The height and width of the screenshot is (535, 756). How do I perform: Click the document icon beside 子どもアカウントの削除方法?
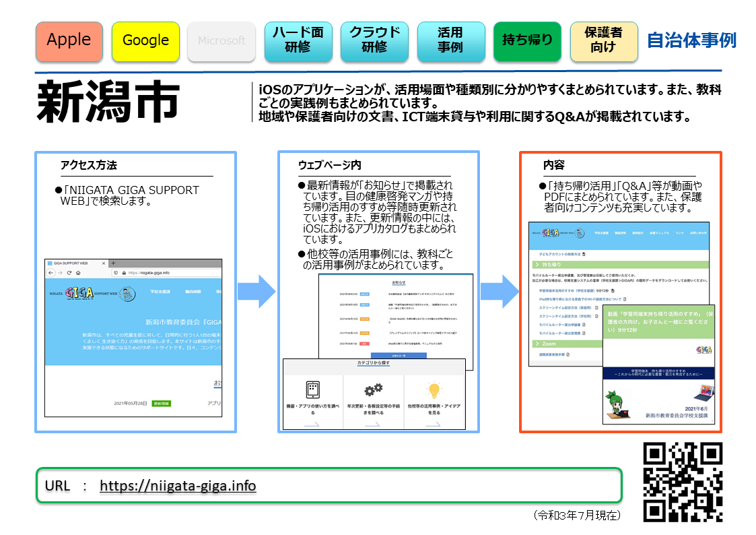tap(584, 254)
